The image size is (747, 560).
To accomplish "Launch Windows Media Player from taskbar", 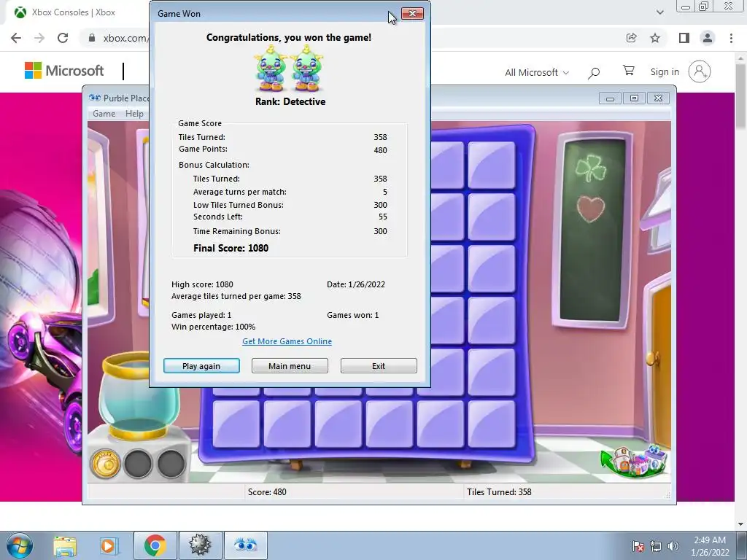I will [109, 545].
